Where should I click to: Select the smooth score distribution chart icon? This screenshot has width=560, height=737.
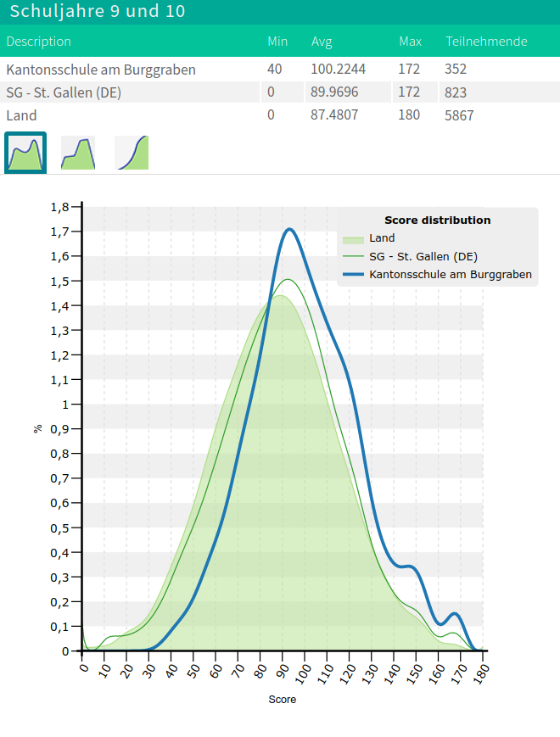pos(25,153)
